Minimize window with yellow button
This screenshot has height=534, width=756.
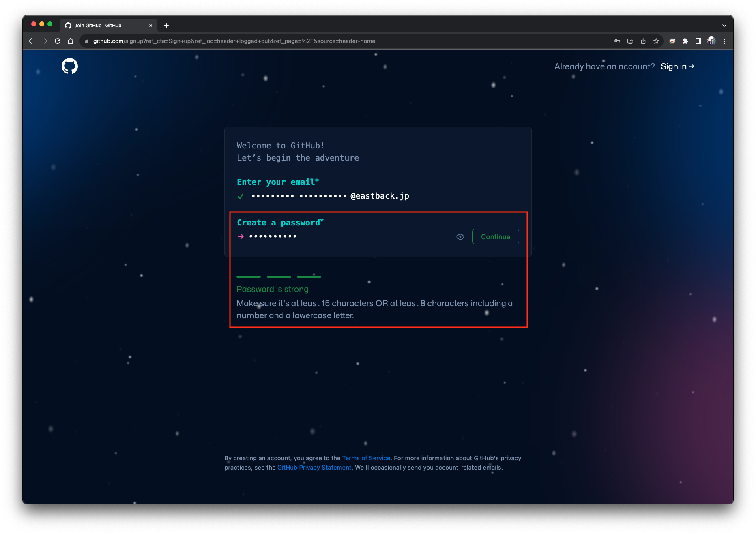[x=42, y=24]
